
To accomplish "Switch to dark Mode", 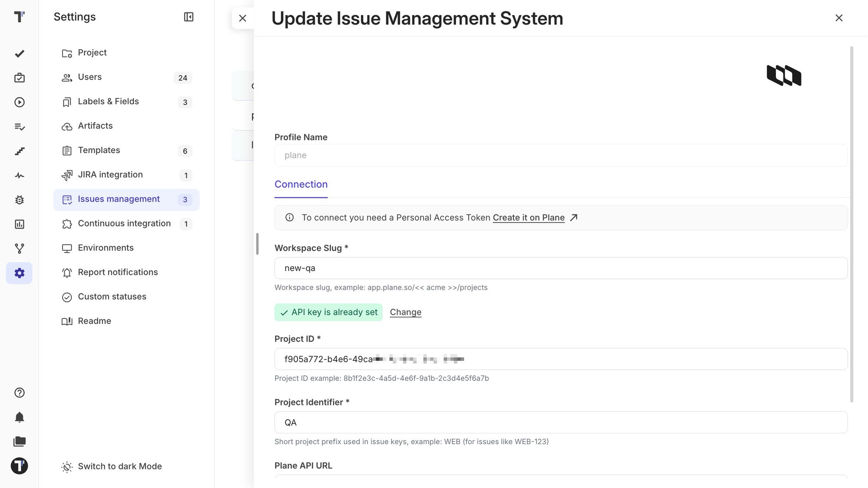I will (x=112, y=466).
